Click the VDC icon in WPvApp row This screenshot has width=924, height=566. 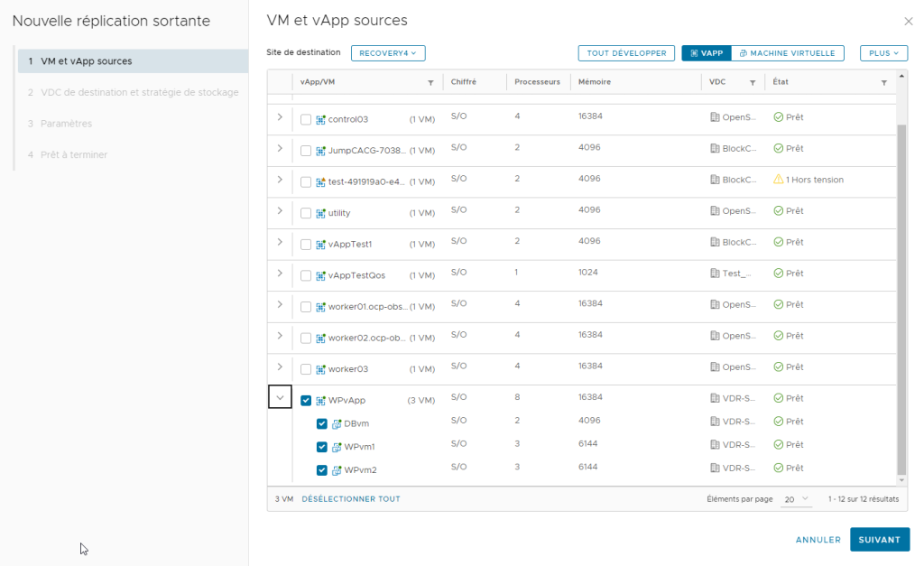click(x=715, y=398)
